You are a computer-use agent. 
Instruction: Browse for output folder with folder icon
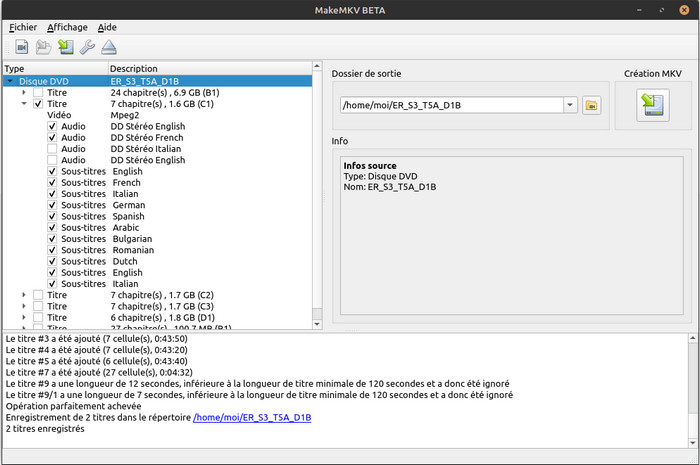(x=592, y=105)
